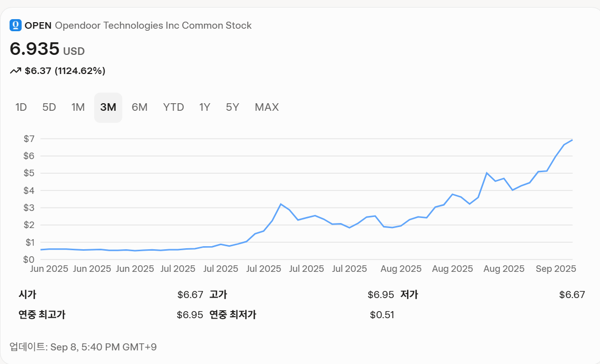Click the OPEN ticker symbol
This screenshot has width=600, height=364.
pos(38,26)
